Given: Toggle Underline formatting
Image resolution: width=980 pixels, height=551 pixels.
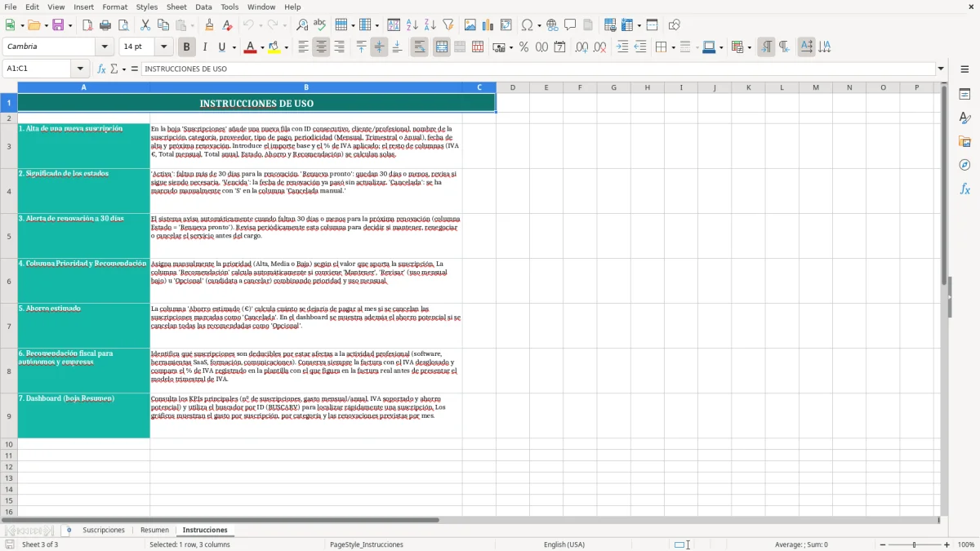Looking at the screenshot, I should pos(222,47).
